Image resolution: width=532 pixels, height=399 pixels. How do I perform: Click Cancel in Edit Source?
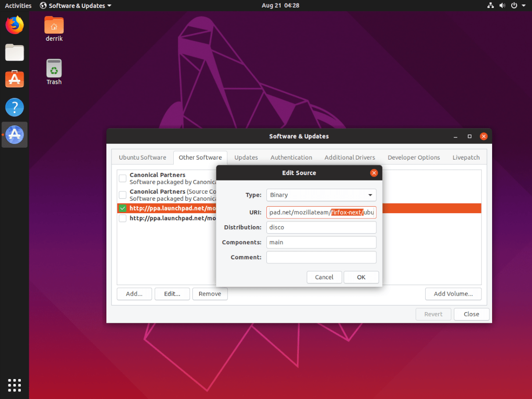click(324, 277)
